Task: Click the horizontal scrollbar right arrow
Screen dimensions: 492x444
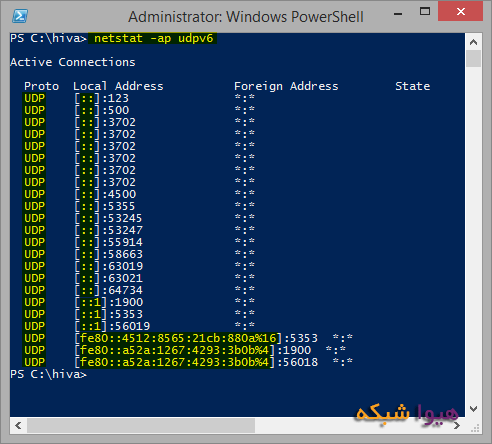Action: (457, 425)
